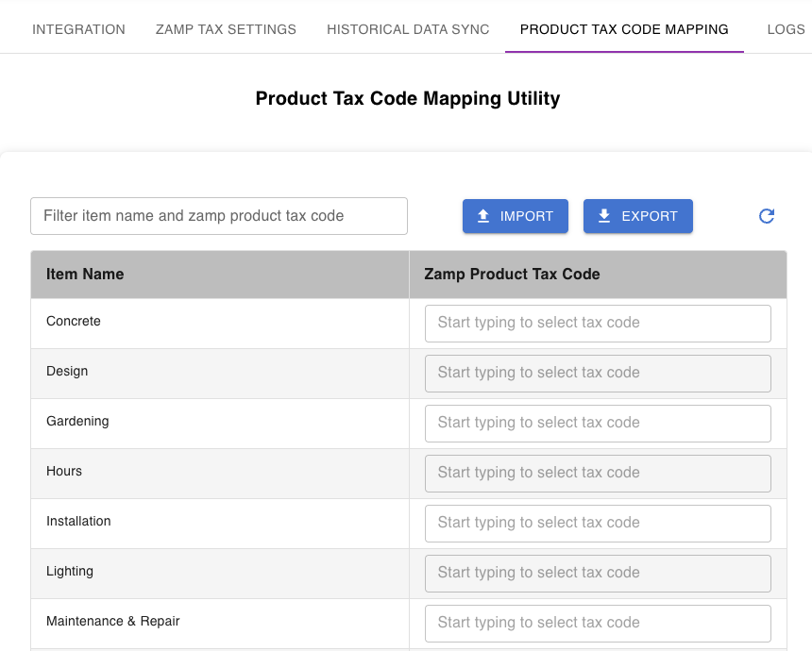
Task: Open the Integration tab
Action: point(78,29)
